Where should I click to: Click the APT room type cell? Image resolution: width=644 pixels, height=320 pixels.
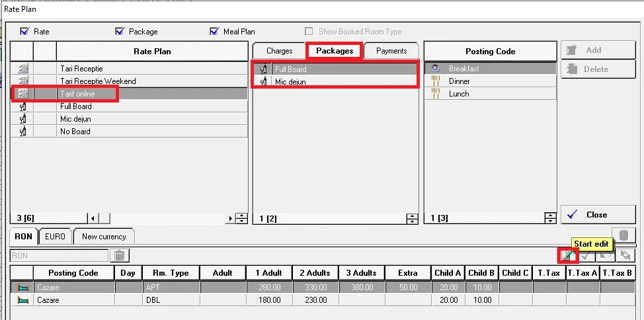(x=171, y=288)
